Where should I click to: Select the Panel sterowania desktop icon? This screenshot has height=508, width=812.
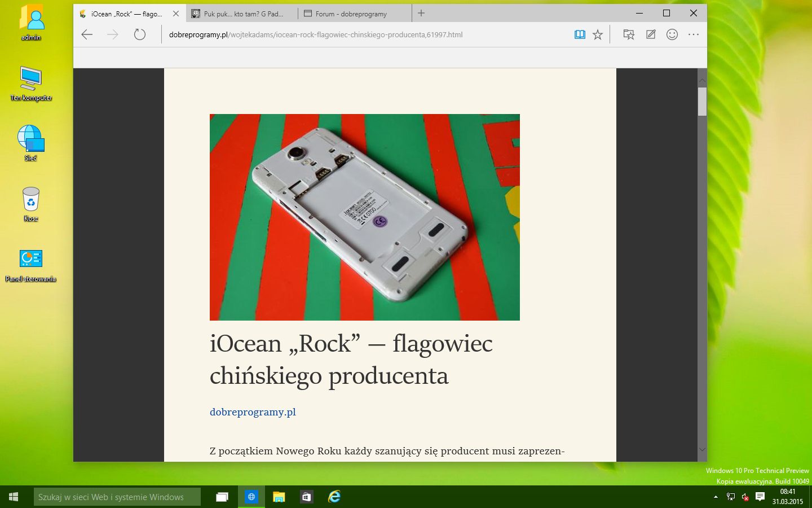pos(31,265)
